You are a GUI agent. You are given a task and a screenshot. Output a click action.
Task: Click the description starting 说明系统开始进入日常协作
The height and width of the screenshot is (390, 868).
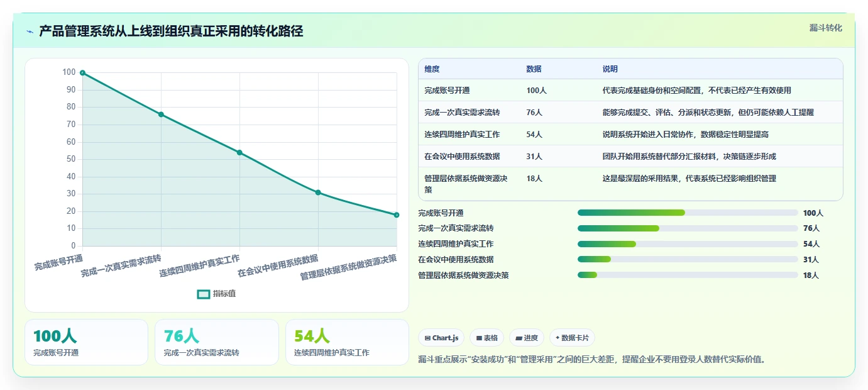pyautogui.click(x=685, y=135)
